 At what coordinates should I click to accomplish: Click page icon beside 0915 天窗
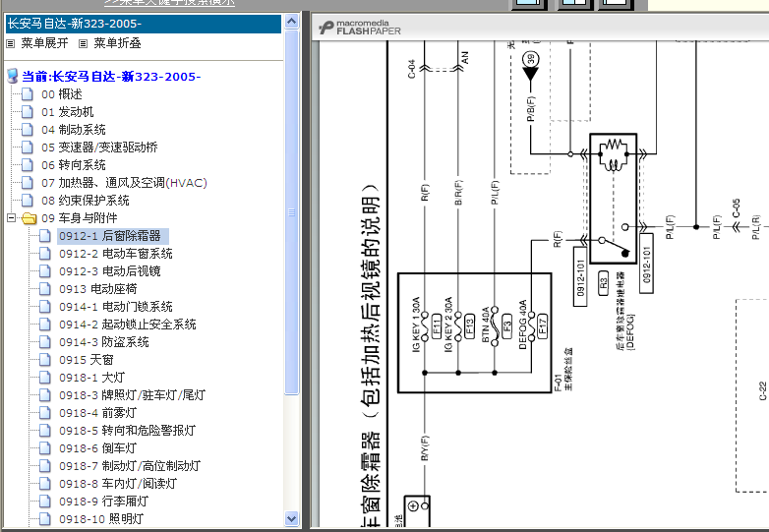[45, 359]
